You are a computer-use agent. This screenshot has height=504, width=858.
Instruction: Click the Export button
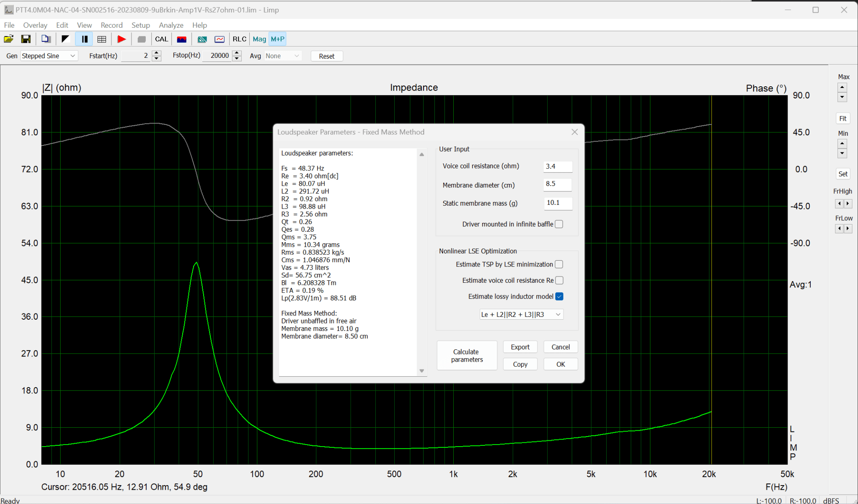coord(520,347)
